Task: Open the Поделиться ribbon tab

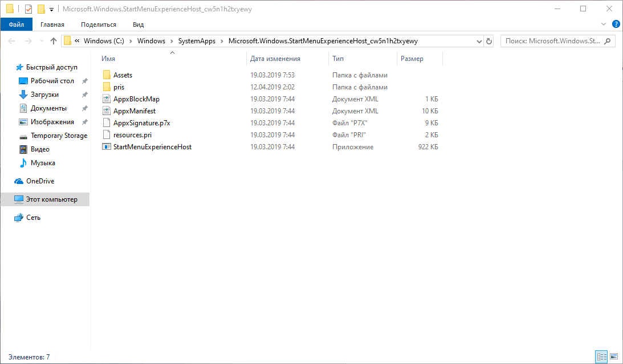Action: [99, 24]
